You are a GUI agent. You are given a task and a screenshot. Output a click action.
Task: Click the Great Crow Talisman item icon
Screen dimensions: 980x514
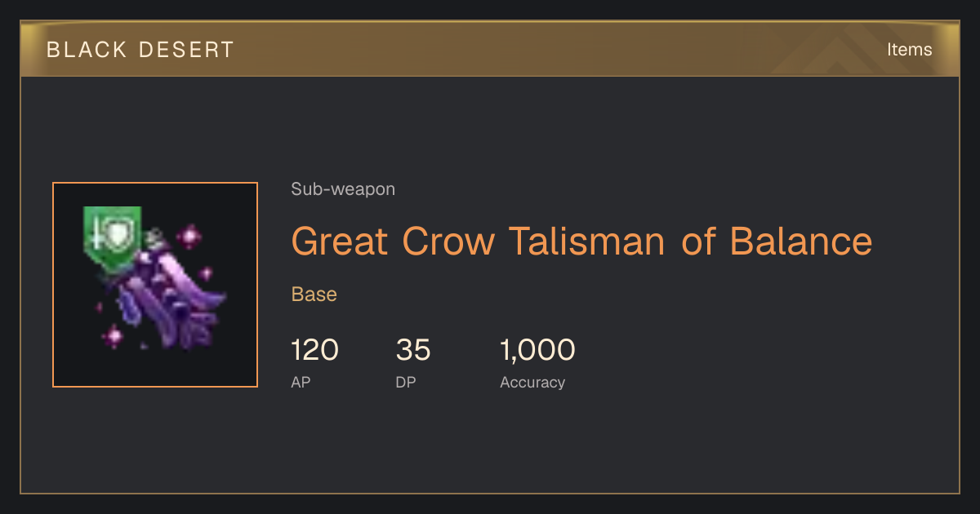pos(155,285)
